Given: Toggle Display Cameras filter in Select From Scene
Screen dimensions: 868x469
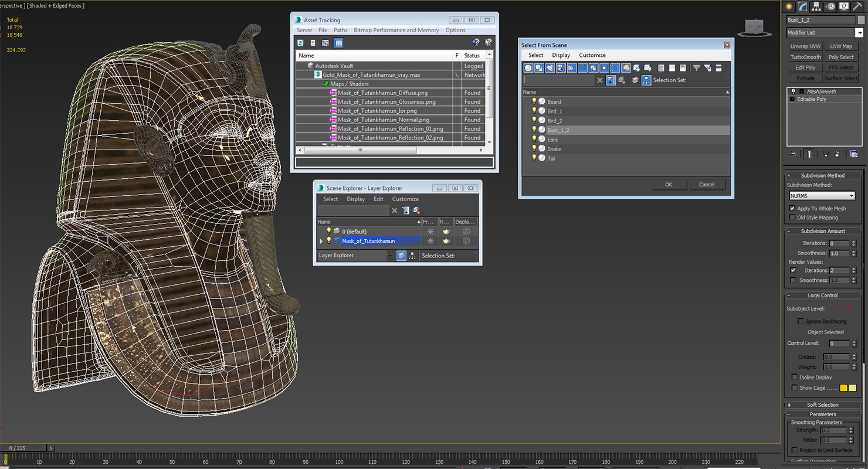Looking at the screenshot, I should point(561,68).
